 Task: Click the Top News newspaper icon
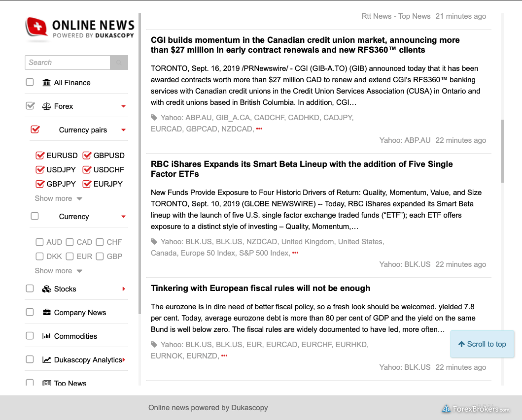(47, 383)
